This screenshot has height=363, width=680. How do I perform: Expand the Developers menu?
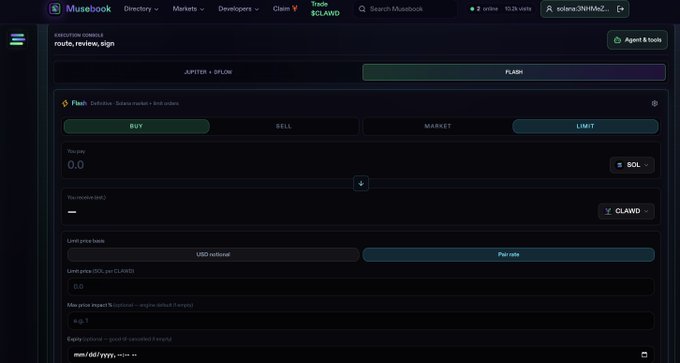[x=239, y=9]
